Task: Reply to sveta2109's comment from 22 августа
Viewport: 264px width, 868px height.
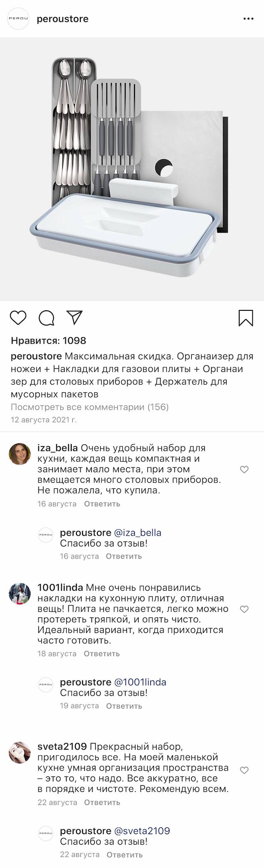Action: 102,802
